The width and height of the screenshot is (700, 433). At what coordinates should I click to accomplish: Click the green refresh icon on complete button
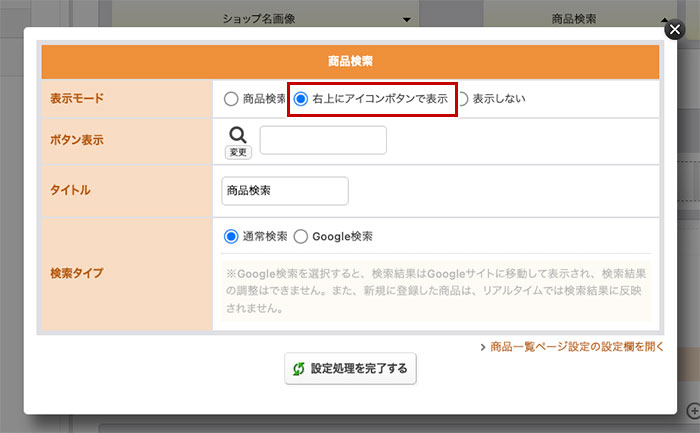tap(298, 368)
